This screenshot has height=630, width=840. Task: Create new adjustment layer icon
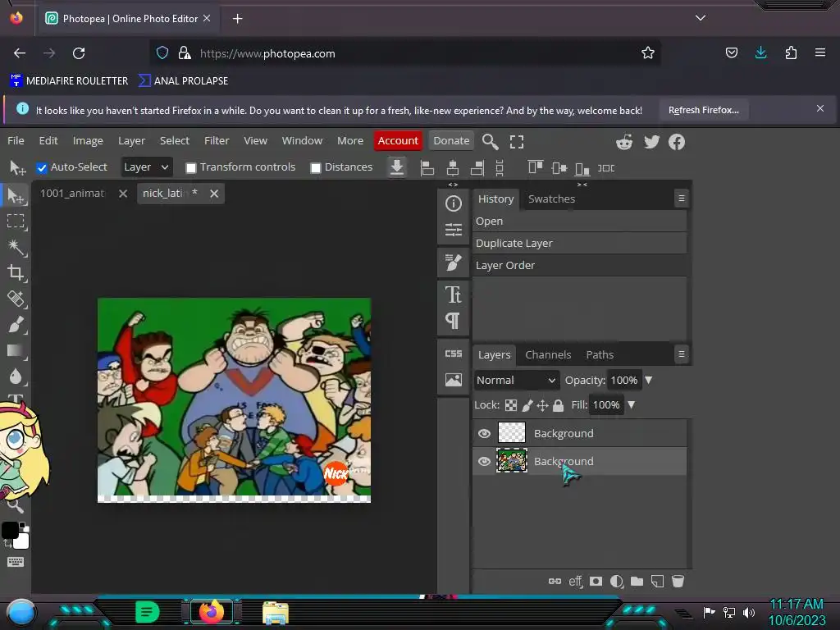[617, 582]
